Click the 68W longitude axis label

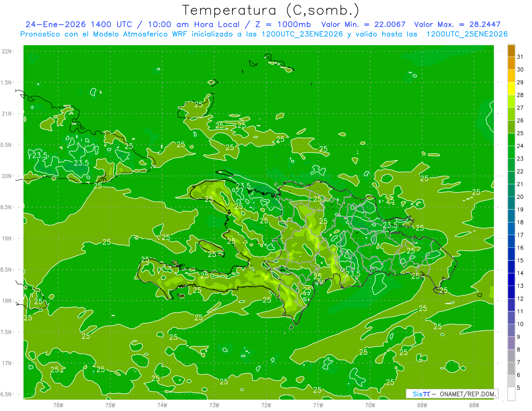coord(474,405)
